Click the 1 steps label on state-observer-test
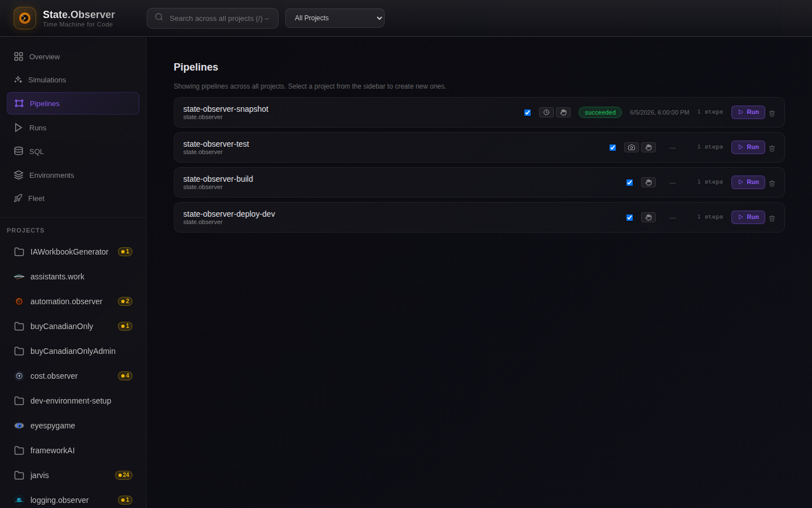The width and height of the screenshot is (812, 508). pos(710,147)
